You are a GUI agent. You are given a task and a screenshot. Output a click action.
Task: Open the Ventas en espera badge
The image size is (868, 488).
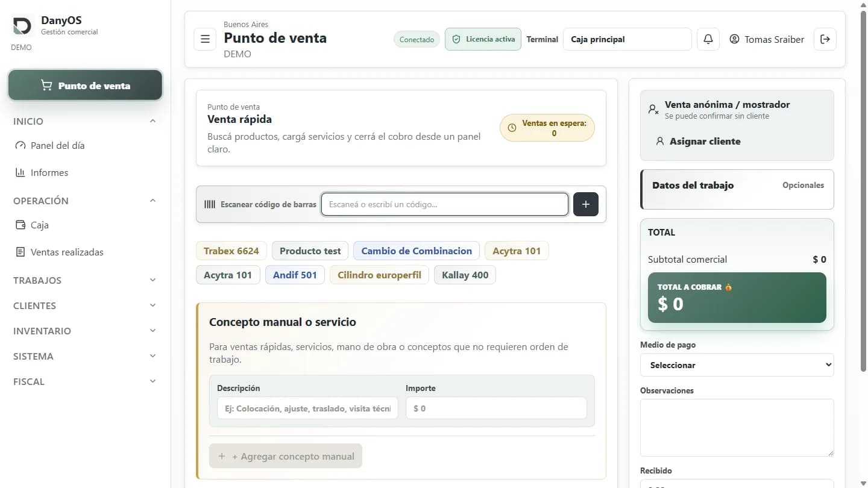pyautogui.click(x=547, y=128)
